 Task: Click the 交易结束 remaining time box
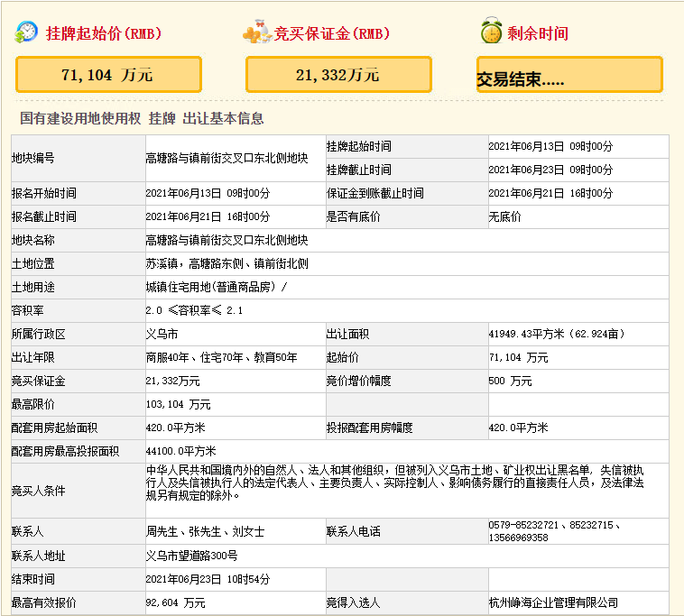569,75
